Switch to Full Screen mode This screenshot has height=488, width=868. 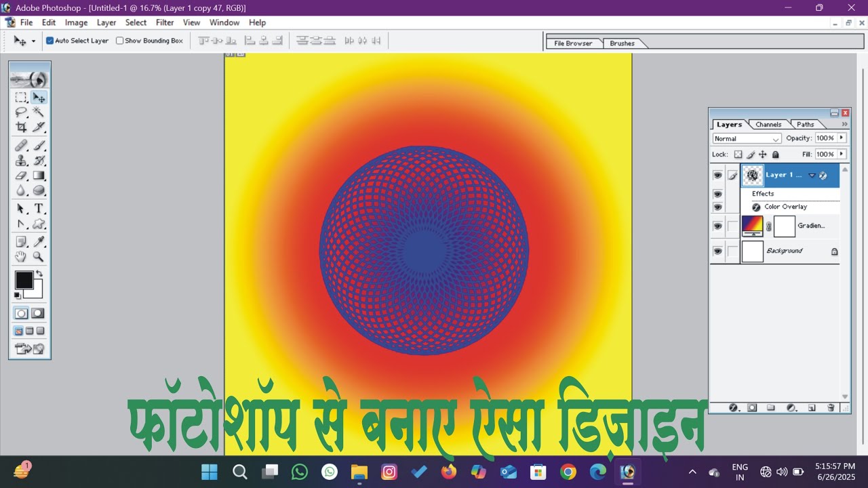[x=40, y=331]
